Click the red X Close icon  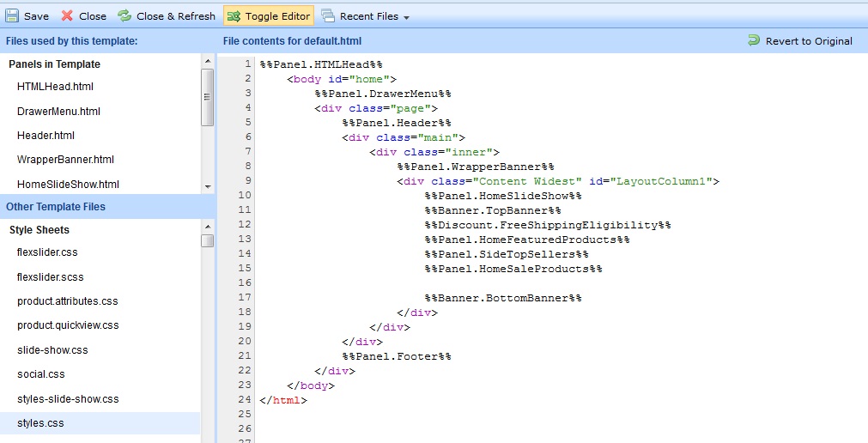tap(67, 15)
